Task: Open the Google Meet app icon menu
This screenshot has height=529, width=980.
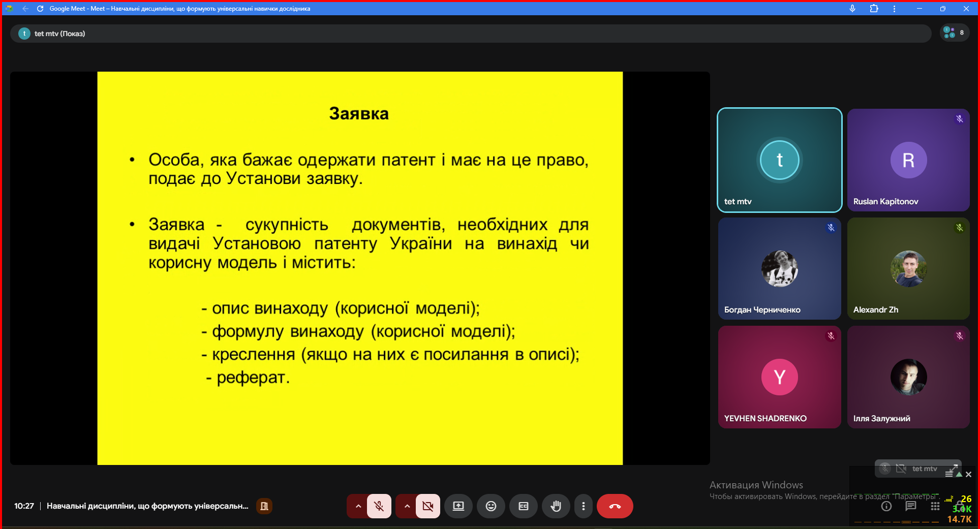Action: pos(9,9)
